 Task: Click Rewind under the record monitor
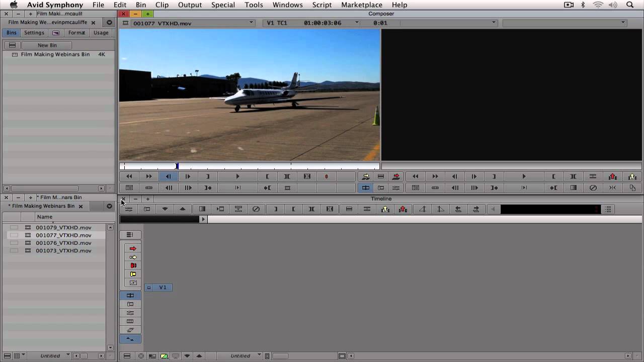coord(415,176)
